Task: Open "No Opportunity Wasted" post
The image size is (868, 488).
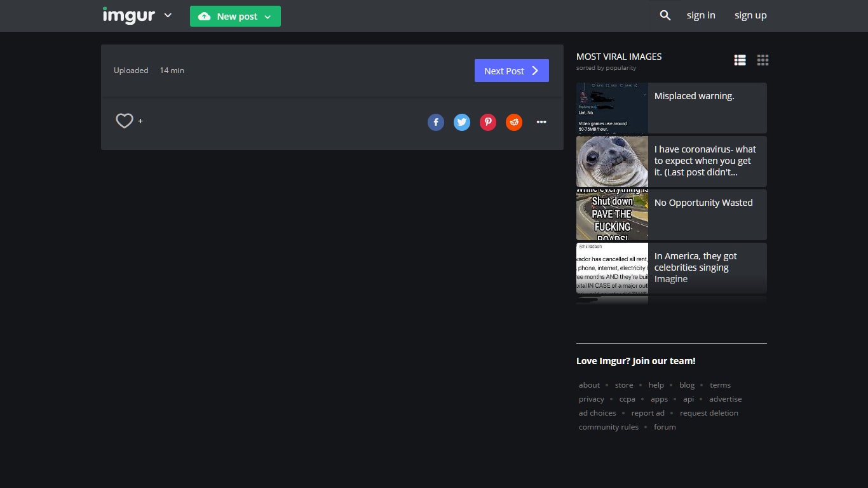Action: tap(703, 203)
